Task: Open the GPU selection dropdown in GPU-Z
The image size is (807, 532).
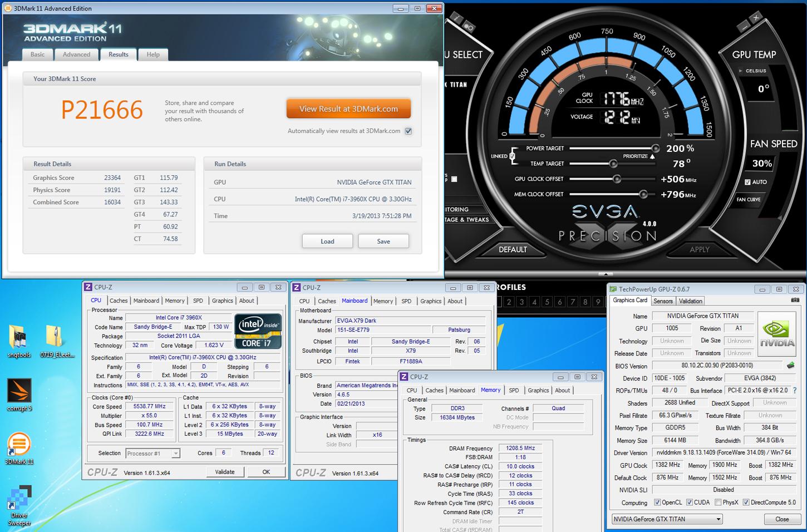Action: pos(667,519)
